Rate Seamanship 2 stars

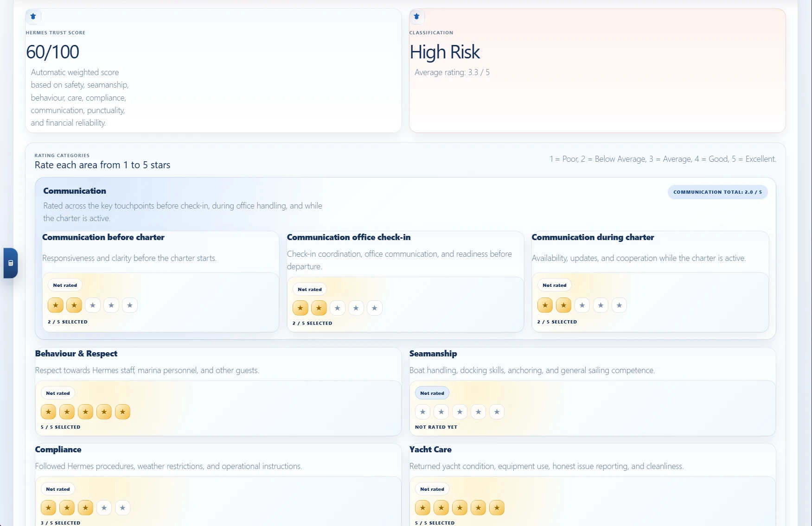point(441,412)
